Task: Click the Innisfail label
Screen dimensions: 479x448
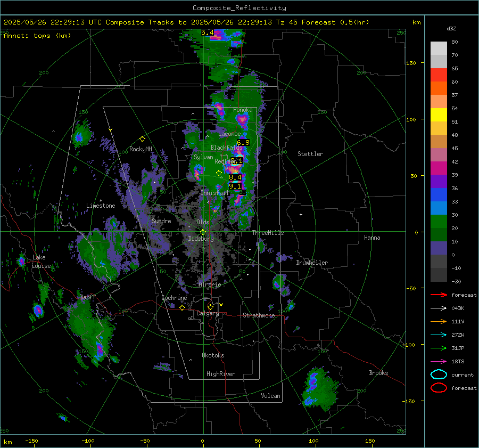Action: click(x=215, y=193)
